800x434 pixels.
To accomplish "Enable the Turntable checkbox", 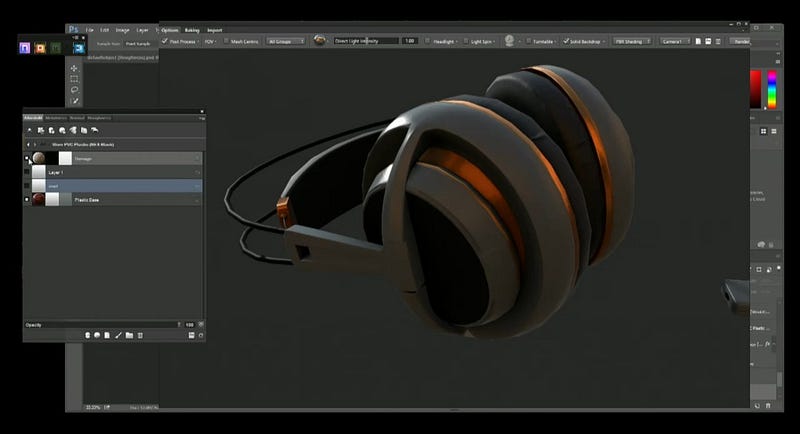I will click(529, 41).
